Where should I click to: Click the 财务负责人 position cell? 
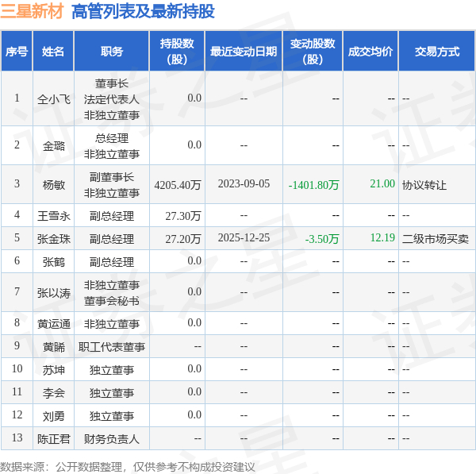pos(111,439)
